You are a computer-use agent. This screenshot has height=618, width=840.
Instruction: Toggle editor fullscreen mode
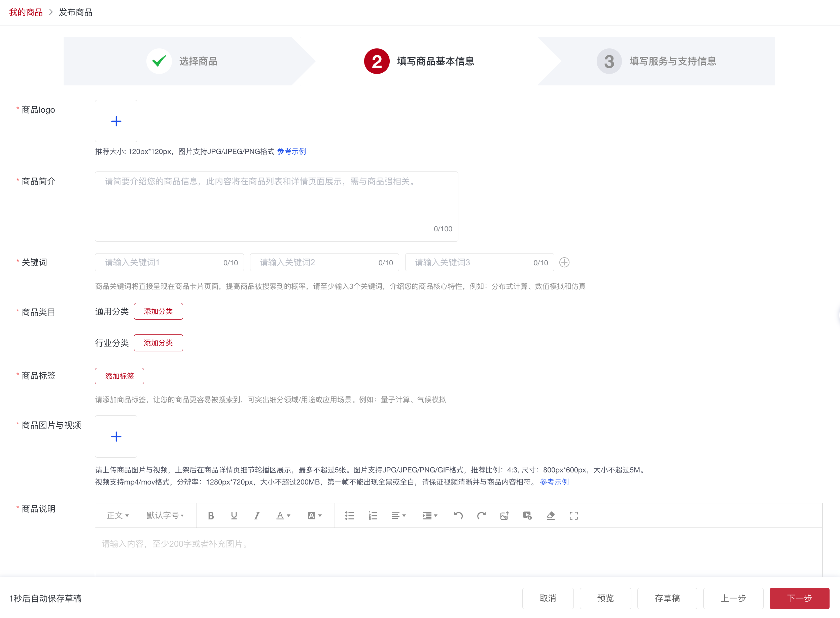[x=573, y=515]
